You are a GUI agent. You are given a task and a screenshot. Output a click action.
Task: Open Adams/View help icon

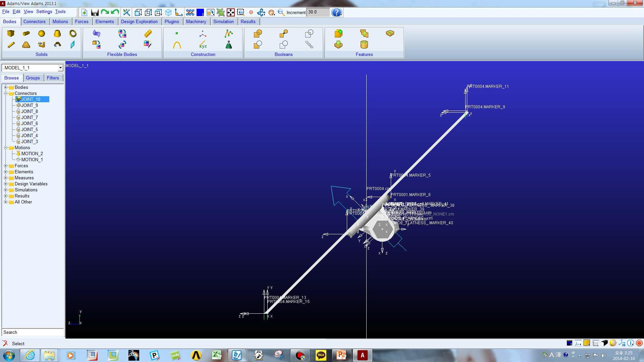[337, 12]
